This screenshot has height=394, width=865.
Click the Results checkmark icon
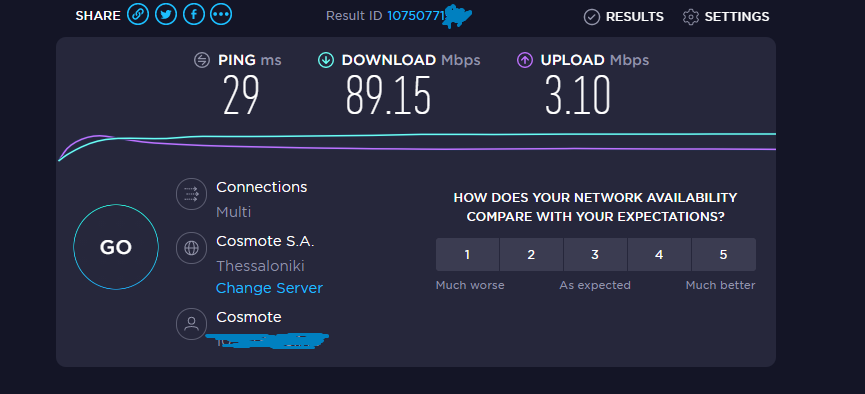click(x=591, y=17)
